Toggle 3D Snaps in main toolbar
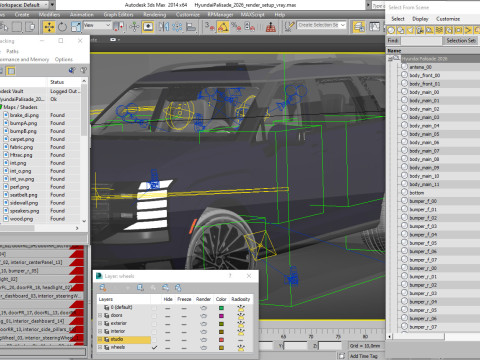Screen dimensions: 480x360 click(209, 27)
